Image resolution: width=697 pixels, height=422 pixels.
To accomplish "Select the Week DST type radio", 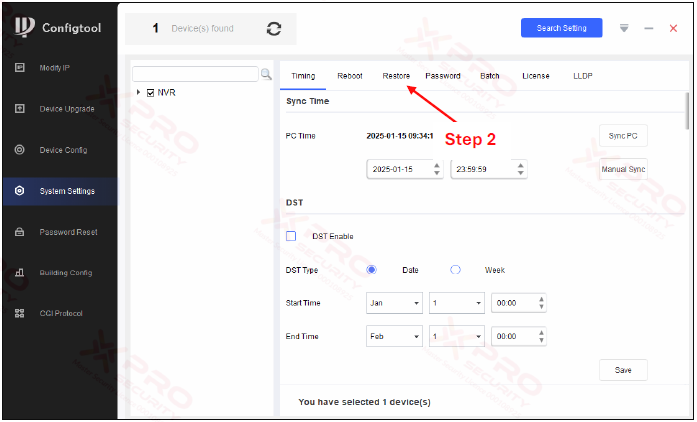I will [x=455, y=270].
